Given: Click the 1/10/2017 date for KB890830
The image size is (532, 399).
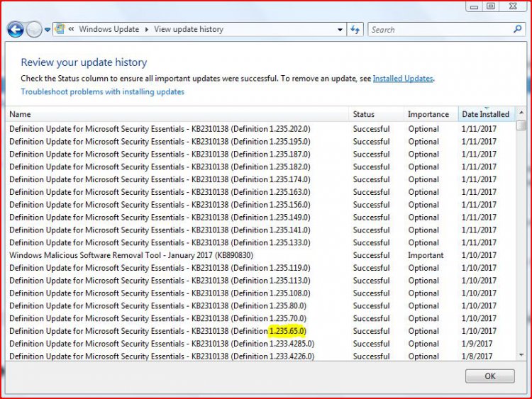Looking at the screenshot, I should pos(479,255).
